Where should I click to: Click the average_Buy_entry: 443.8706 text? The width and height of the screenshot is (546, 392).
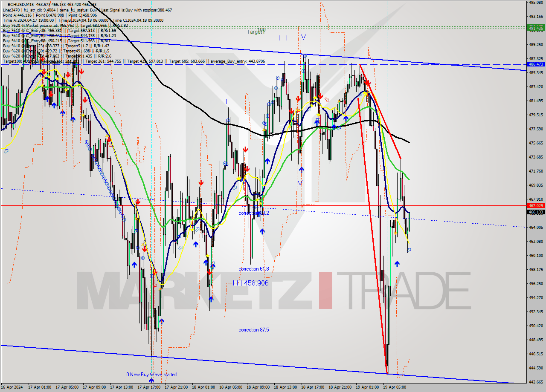(x=237, y=61)
